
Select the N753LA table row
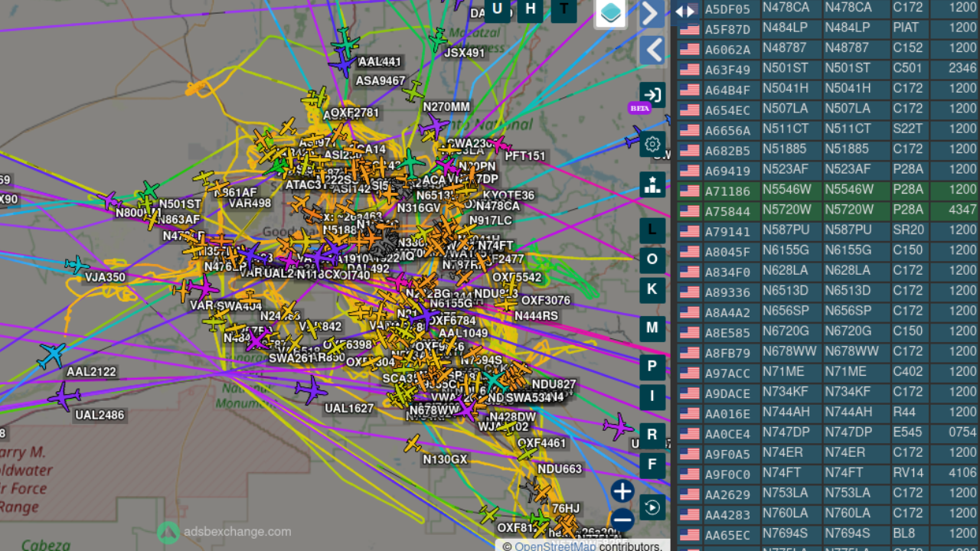[828, 494]
